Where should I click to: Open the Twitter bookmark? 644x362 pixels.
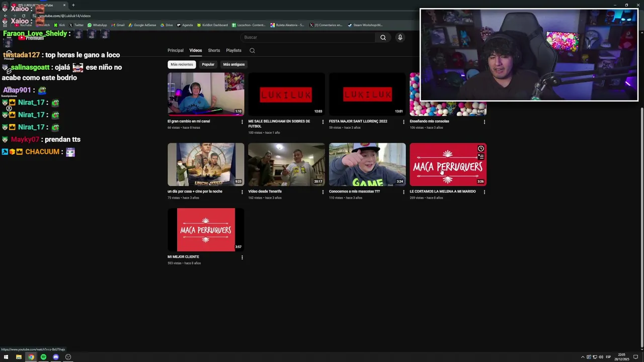click(x=76, y=25)
